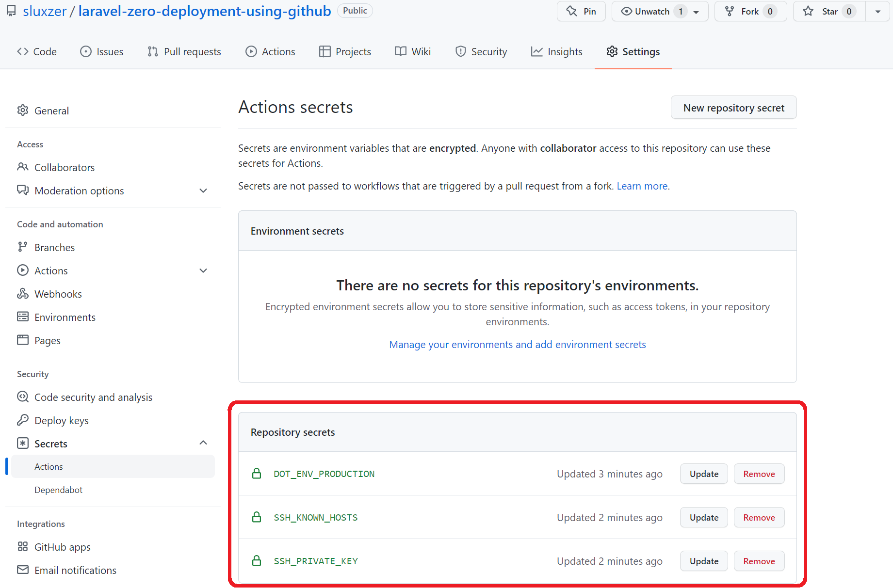Click lock icon beside DOT_ENV_PRODUCTION
Viewport: 893px width, 588px height.
(x=257, y=474)
